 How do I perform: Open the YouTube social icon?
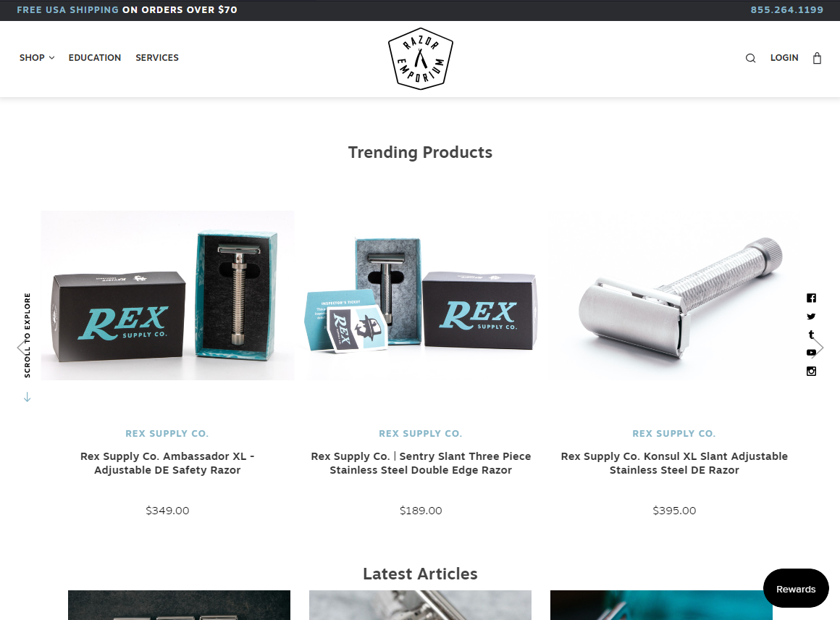811,353
